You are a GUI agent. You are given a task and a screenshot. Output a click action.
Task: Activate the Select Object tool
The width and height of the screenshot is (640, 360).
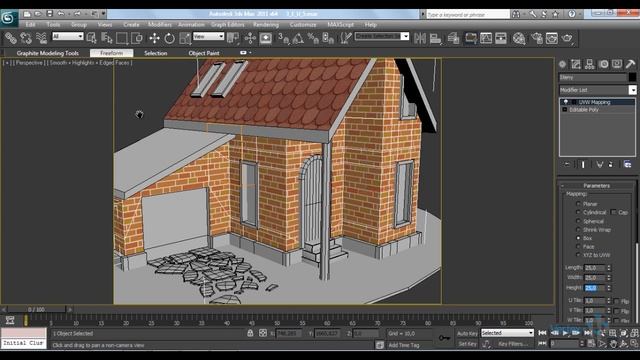(92, 38)
